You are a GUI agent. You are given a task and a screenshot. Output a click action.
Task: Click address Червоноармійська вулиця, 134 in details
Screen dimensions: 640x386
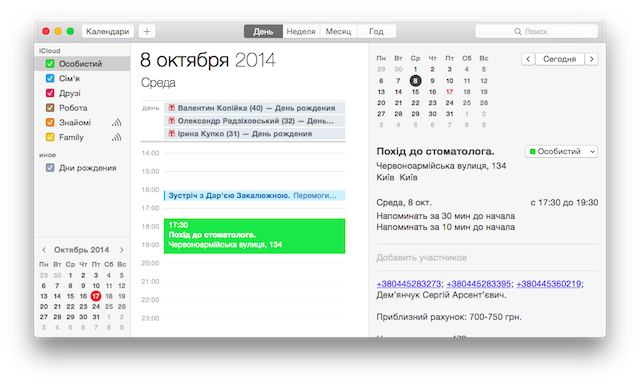pos(441,166)
